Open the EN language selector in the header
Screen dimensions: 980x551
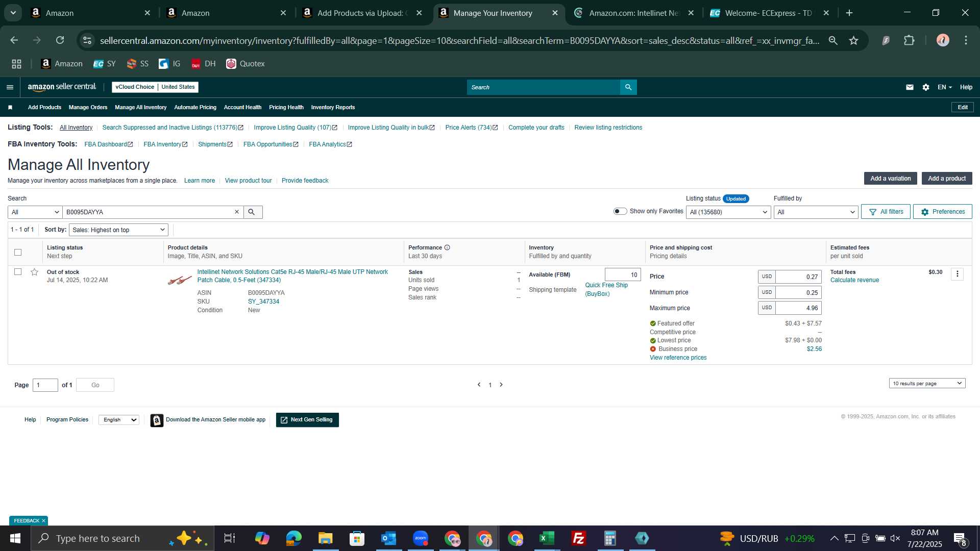[945, 87]
